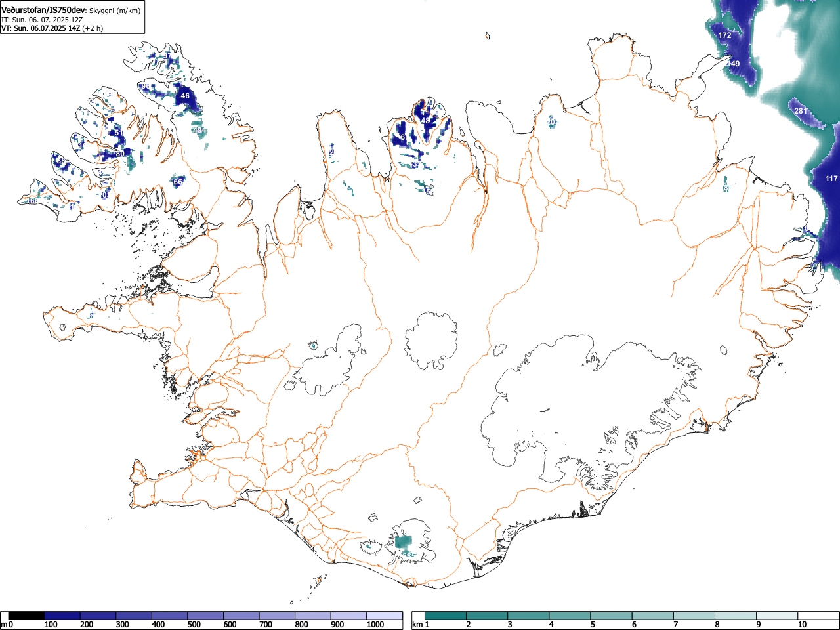The width and height of the screenshot is (840, 630).
Task: Click the 'm' unit label of the left legend
Action: click(5, 625)
